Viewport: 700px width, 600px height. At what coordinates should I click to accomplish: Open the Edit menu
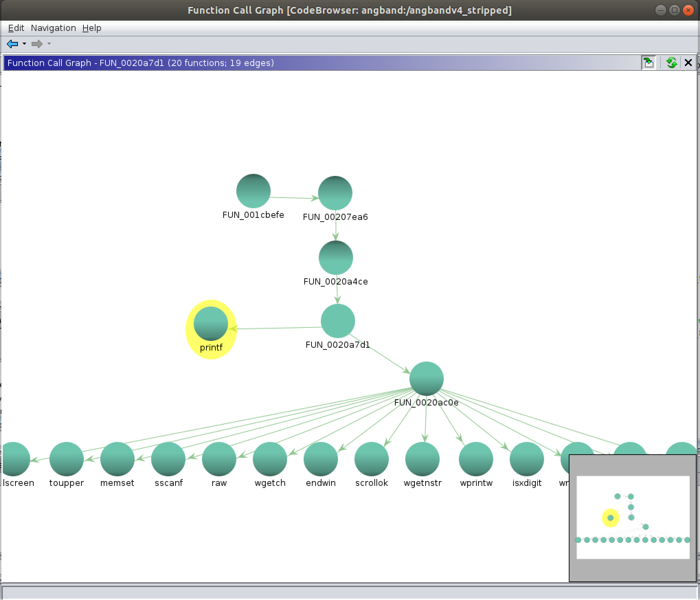pyautogui.click(x=15, y=27)
